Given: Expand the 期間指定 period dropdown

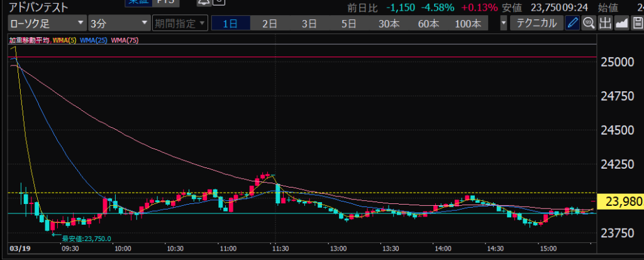Looking at the screenshot, I should tap(179, 24).
